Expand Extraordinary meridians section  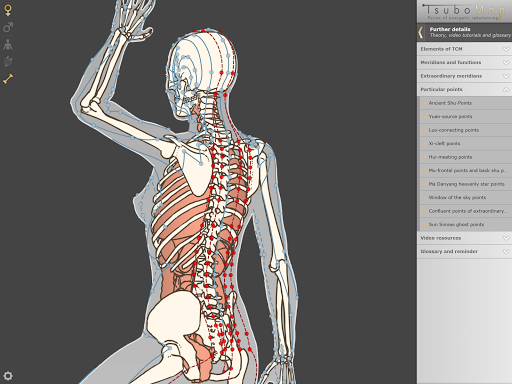pyautogui.click(x=464, y=76)
